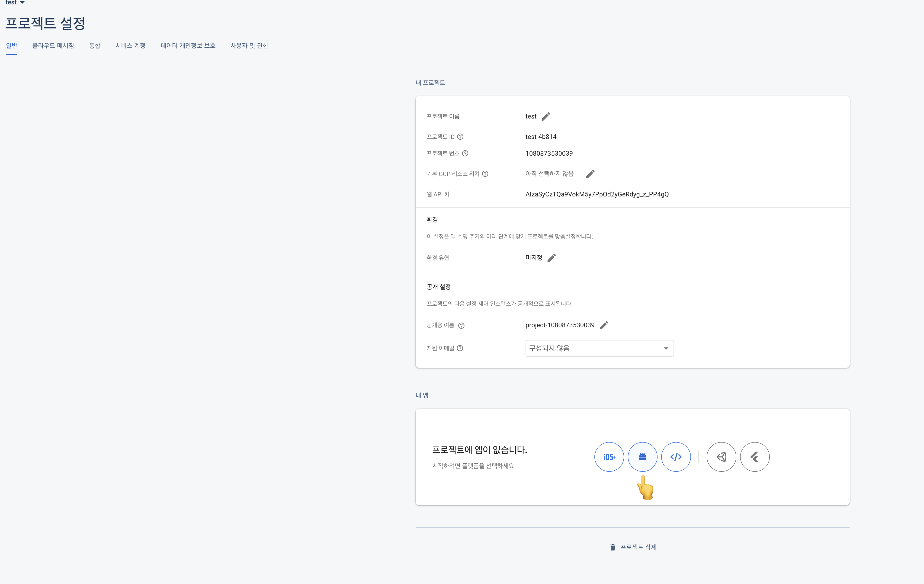The height and width of the screenshot is (584, 924).
Task: Open the test project switcher dropdown
Action: 15,3
